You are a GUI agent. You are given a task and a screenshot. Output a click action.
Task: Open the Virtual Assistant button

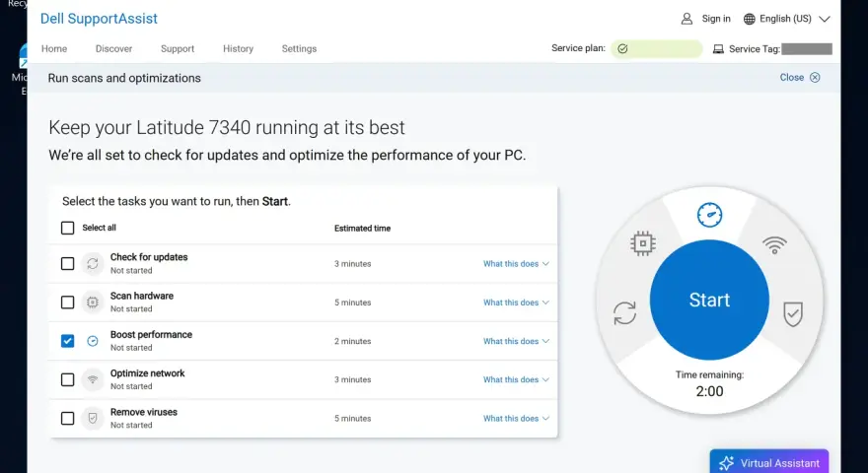coord(769,462)
